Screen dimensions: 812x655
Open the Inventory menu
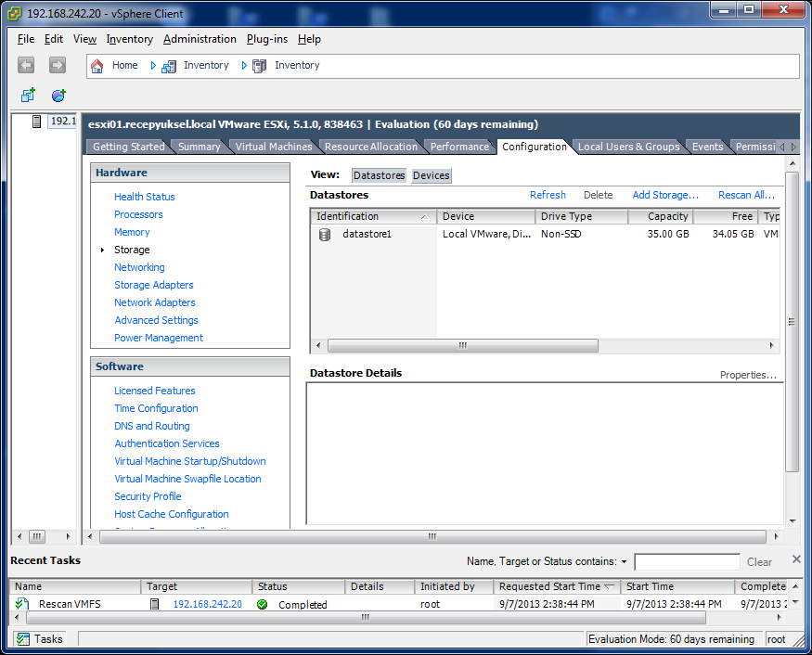[130, 39]
